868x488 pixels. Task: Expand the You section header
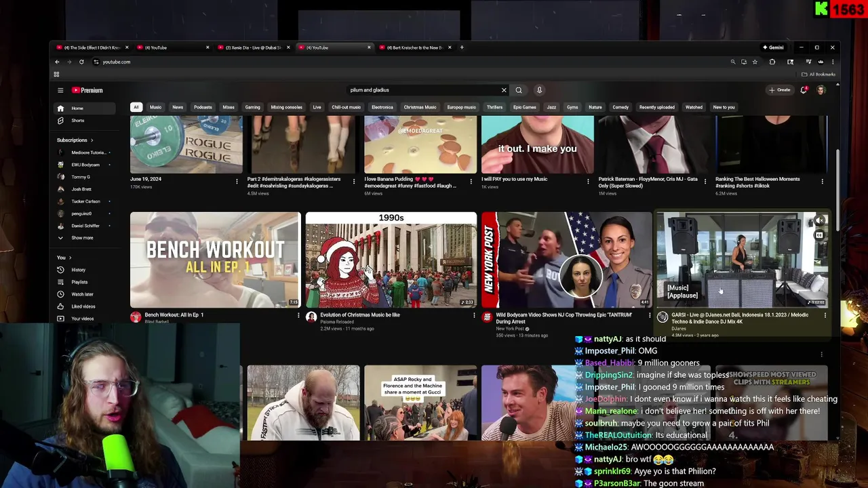click(x=65, y=258)
